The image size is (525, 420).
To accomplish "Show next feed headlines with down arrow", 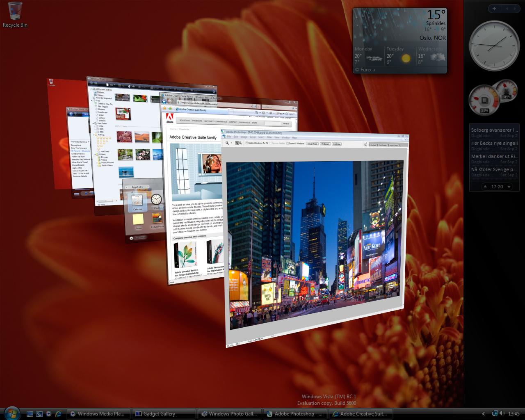I will pos(509,187).
